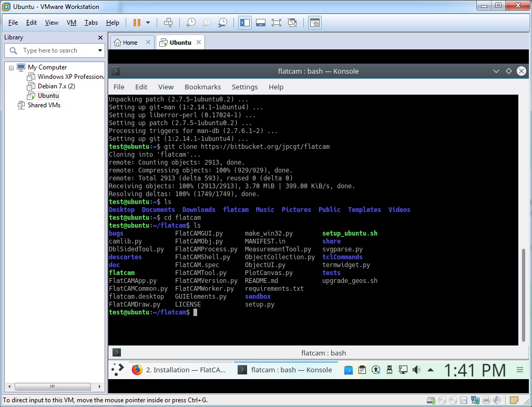Pause the VM with the toolbar suspend icon
Viewport: 532px width, 407px height.
(137, 23)
